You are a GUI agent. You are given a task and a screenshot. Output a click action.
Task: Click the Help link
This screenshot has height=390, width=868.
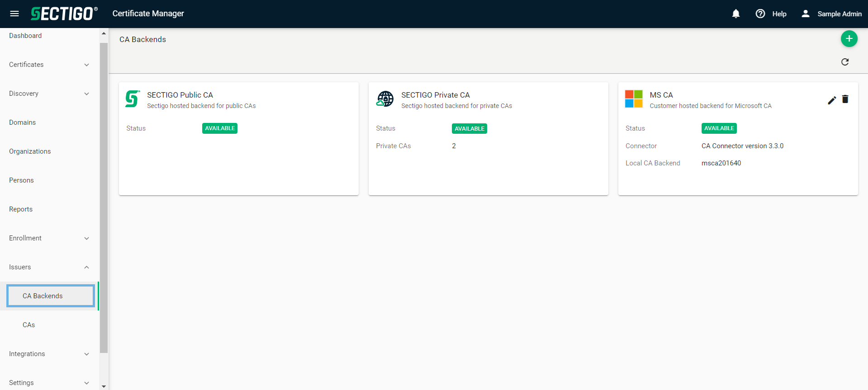(779, 14)
